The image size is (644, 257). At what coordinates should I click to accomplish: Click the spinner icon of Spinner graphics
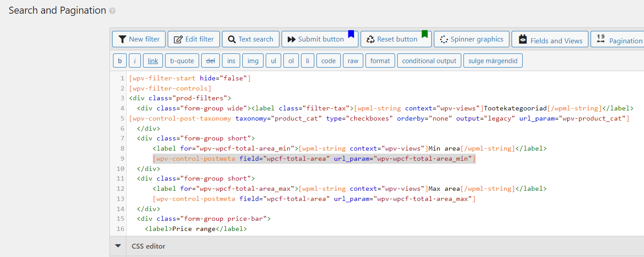click(x=444, y=39)
